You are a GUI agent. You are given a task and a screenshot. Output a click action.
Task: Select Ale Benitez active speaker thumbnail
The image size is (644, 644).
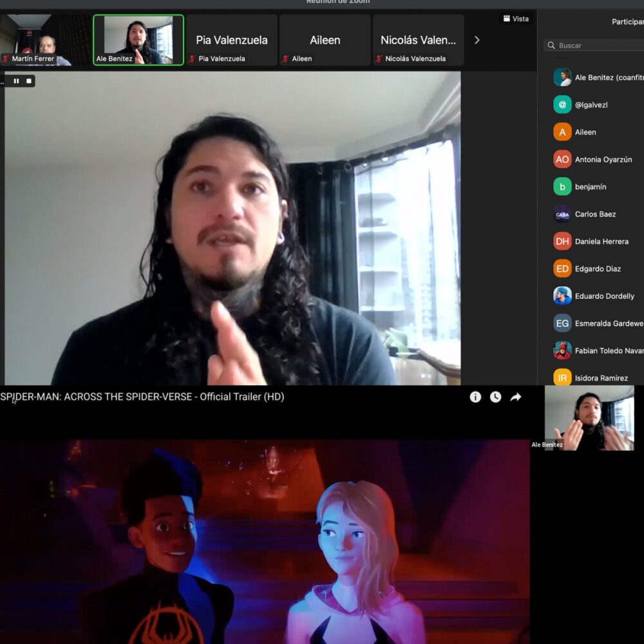(x=138, y=40)
